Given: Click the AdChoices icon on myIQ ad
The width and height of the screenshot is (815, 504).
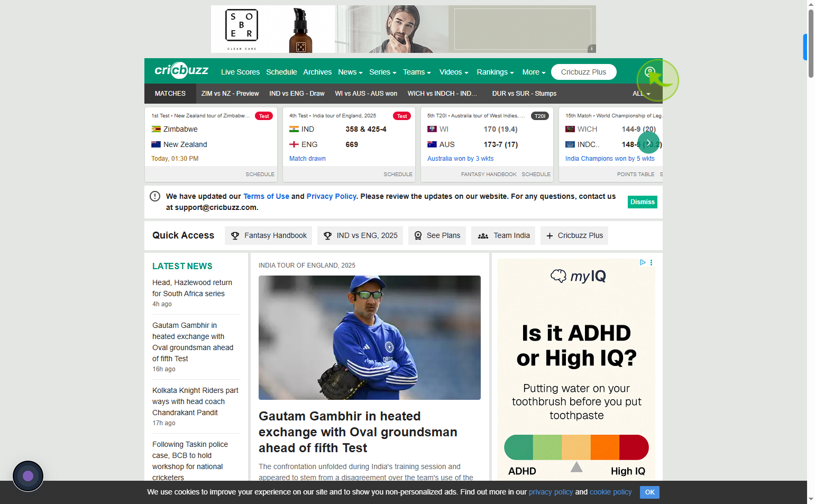Looking at the screenshot, I should coord(643,262).
